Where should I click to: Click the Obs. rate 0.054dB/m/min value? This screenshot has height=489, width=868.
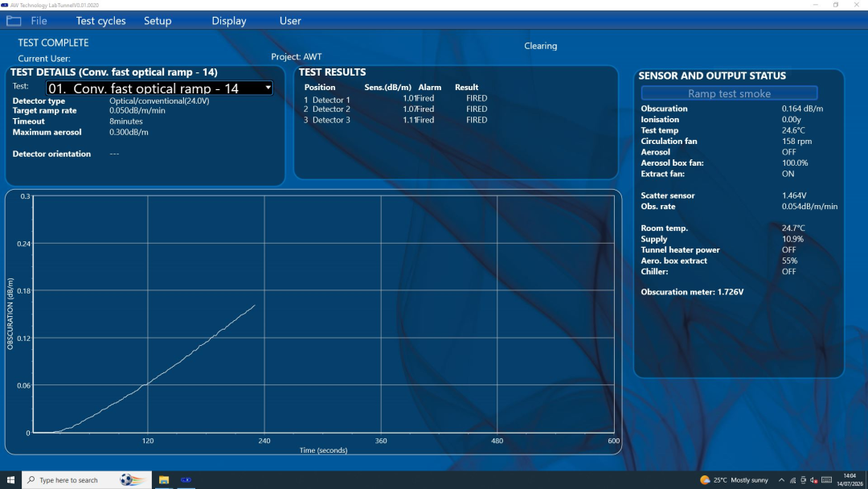[x=809, y=207]
